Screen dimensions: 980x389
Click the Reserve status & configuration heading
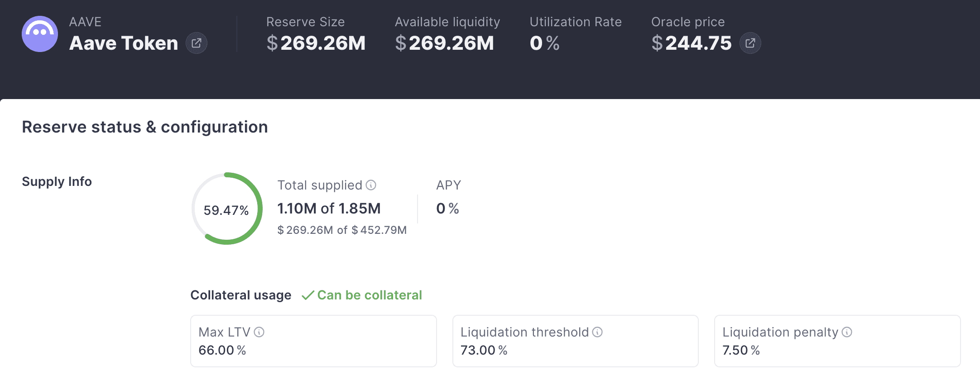(x=145, y=127)
